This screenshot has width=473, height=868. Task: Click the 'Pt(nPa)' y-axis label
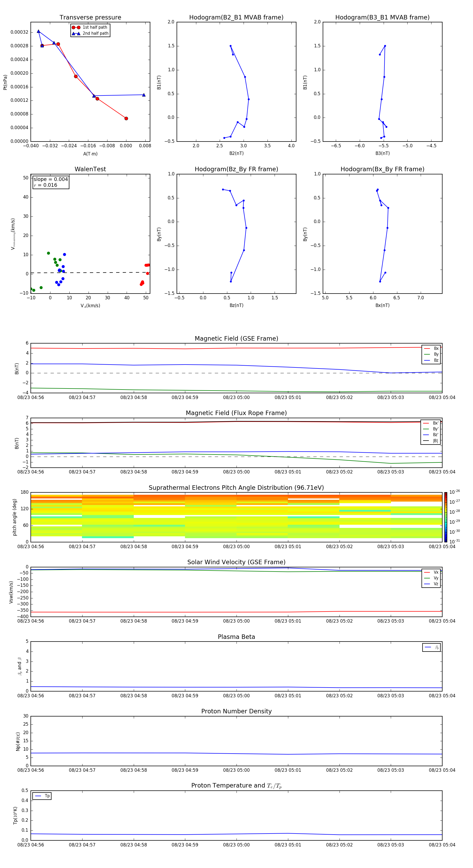[x=5, y=82]
